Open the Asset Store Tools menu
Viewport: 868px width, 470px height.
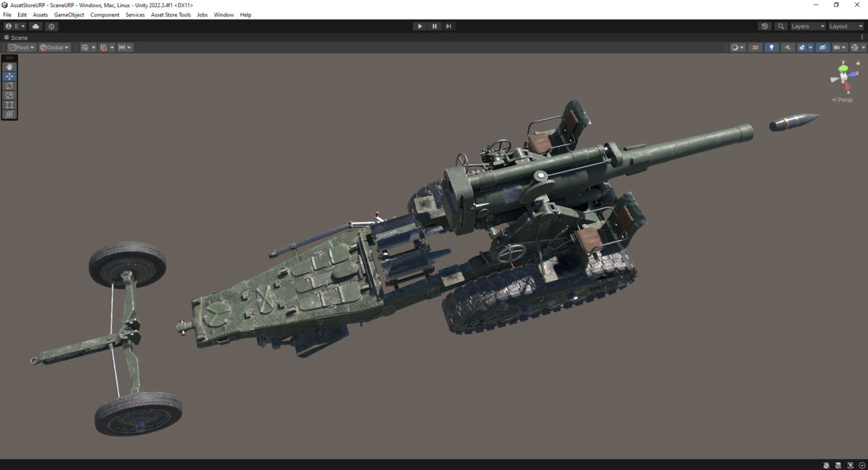171,14
